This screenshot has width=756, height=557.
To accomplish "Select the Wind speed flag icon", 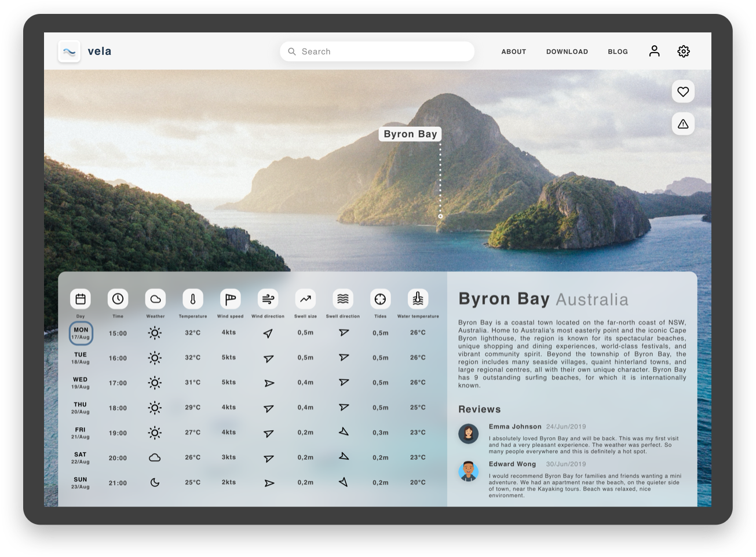I will pos(229,298).
